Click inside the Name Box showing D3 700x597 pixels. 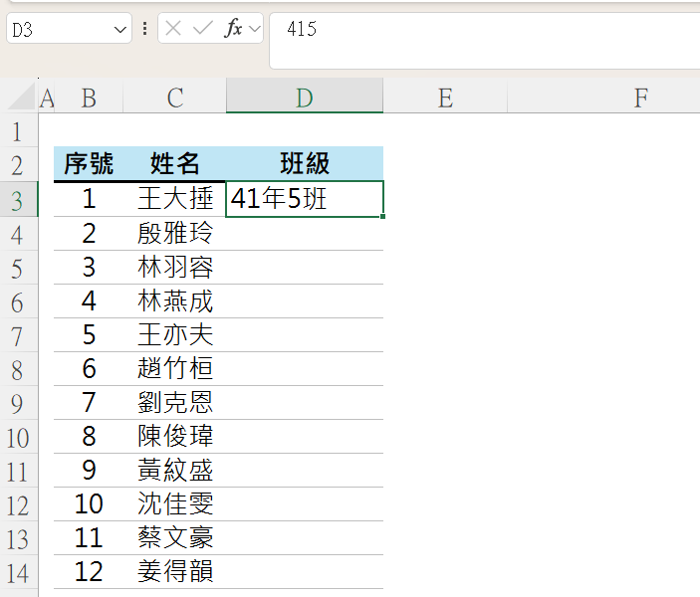61,29
